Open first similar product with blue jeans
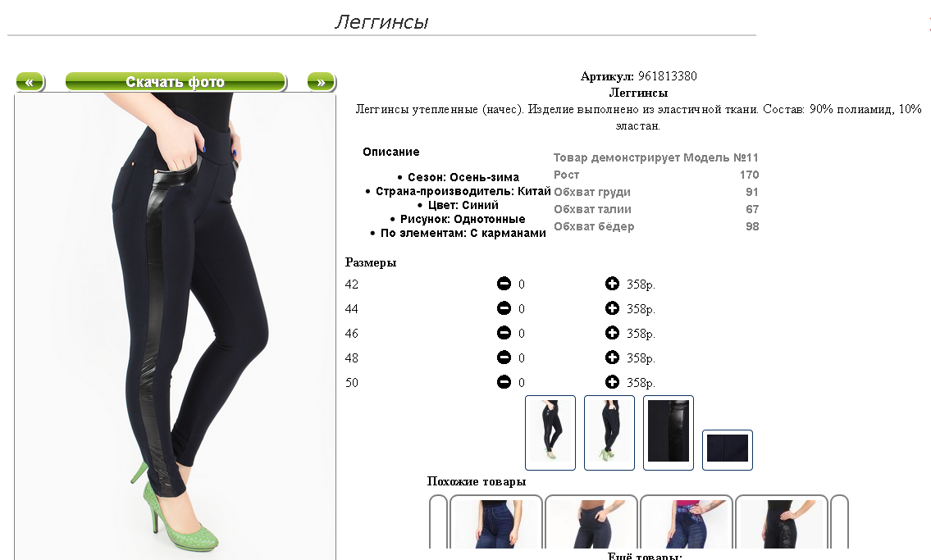This screenshot has width=931, height=560. 495,522
